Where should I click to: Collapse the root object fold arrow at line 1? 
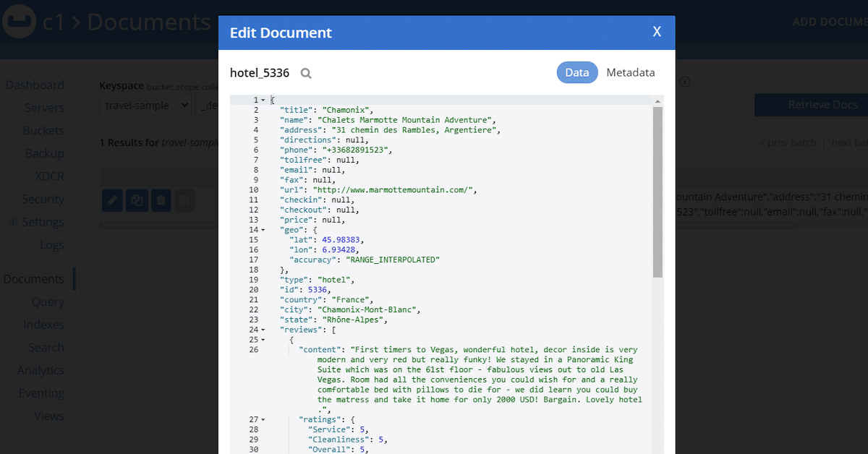click(263, 100)
